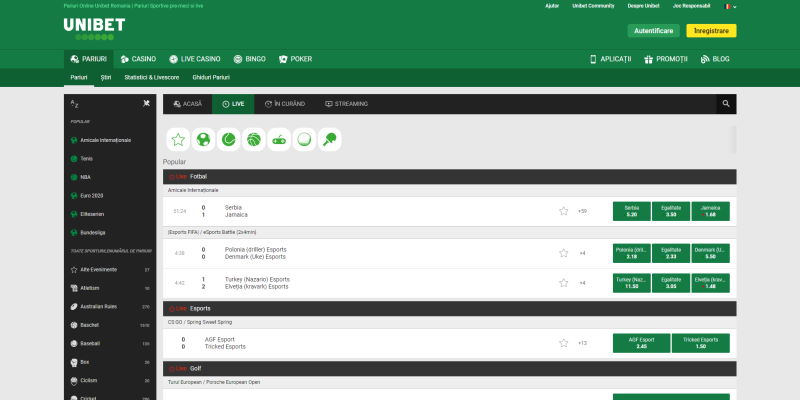800x400 pixels.
Task: Bet on Serbia at 5.20
Action: point(632,211)
